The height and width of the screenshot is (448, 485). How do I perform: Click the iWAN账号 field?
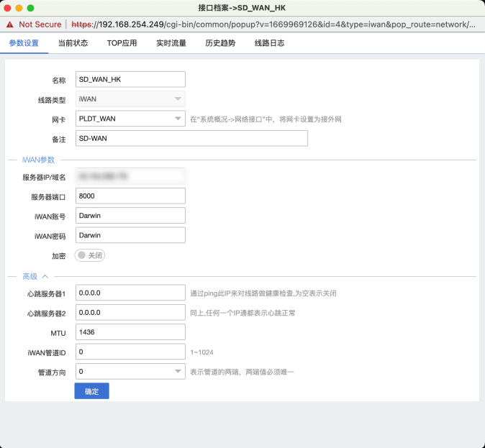click(x=130, y=216)
